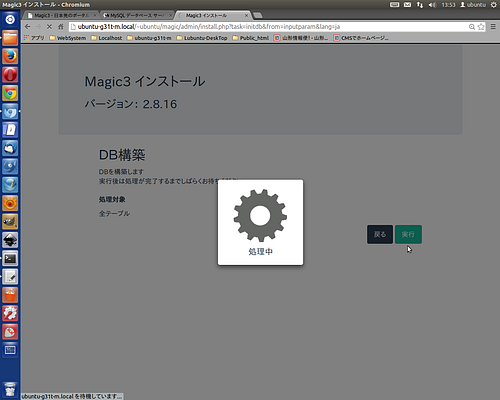Open the text editor launcher icon
The height and width of the screenshot is (400, 500).
[10, 277]
